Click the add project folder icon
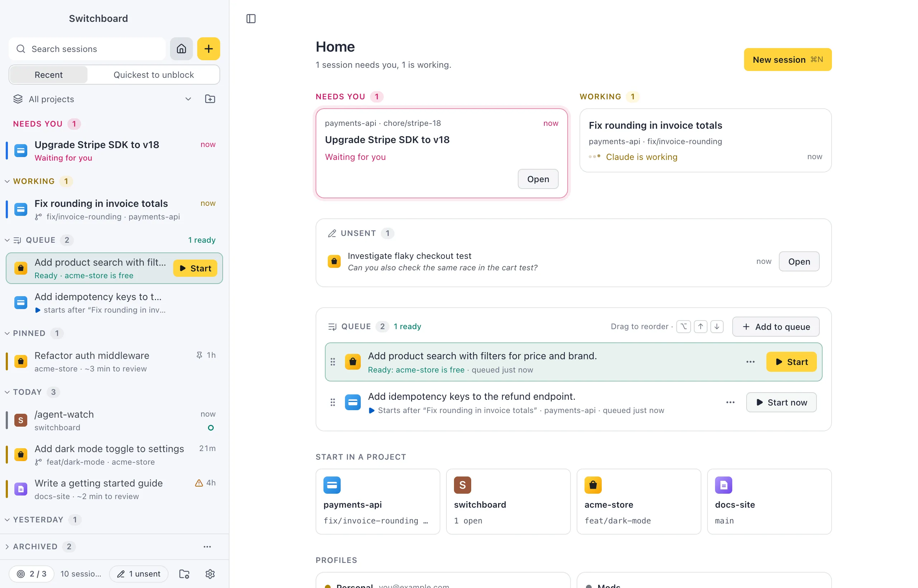The width and height of the screenshot is (918, 588). coord(210,99)
